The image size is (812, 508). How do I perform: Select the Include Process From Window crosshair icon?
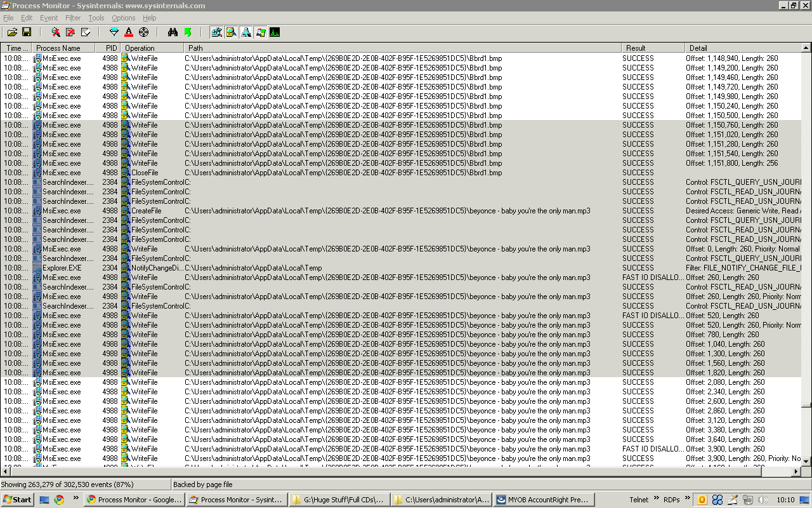click(x=144, y=32)
